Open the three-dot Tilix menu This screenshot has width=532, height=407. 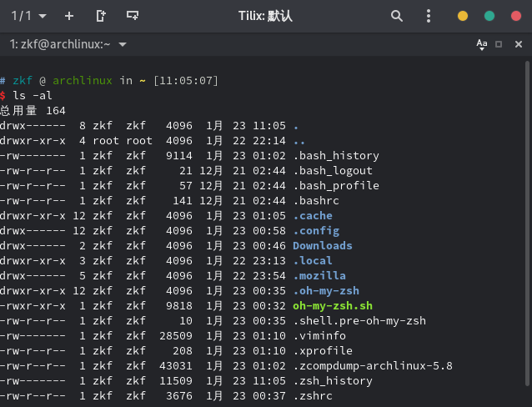(429, 16)
